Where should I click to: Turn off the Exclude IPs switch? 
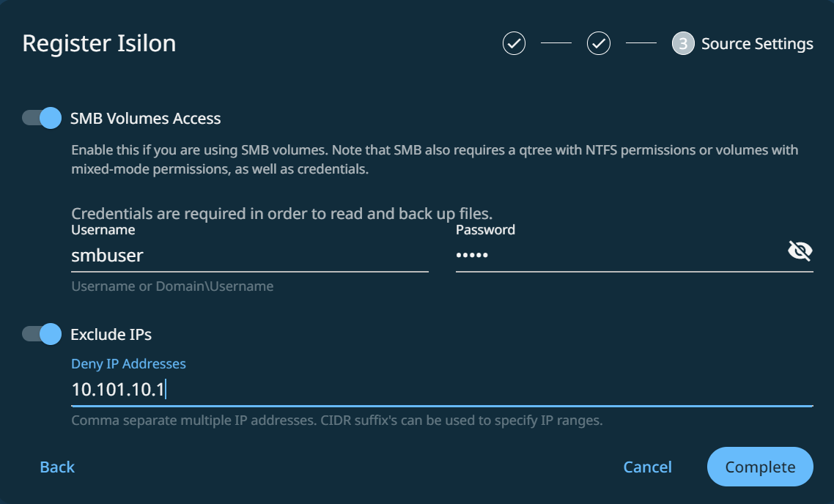point(42,334)
